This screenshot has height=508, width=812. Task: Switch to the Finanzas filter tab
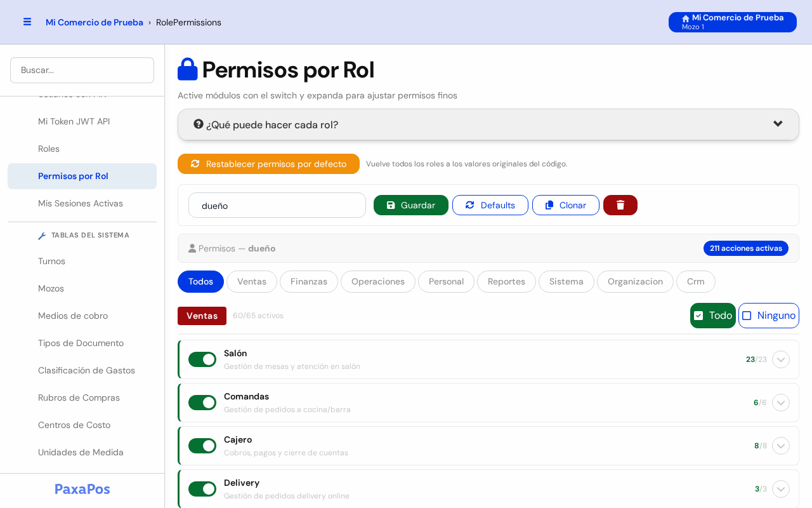[309, 281]
